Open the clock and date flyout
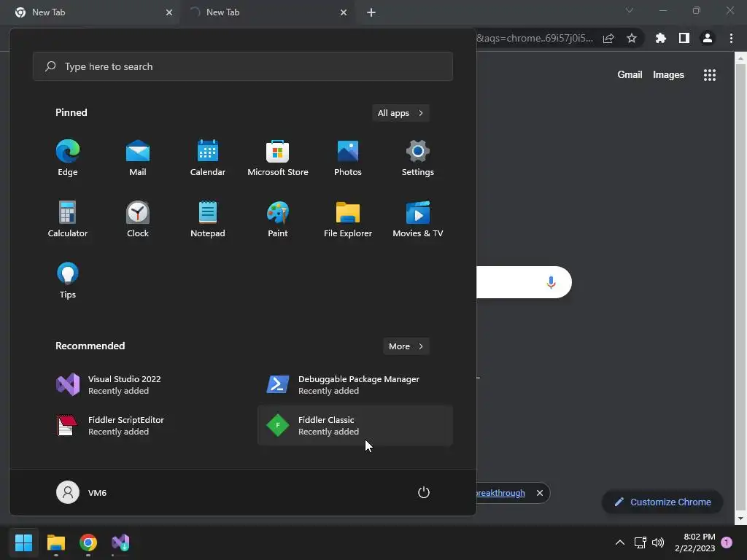Screen dimensions: 747x560 (695, 542)
